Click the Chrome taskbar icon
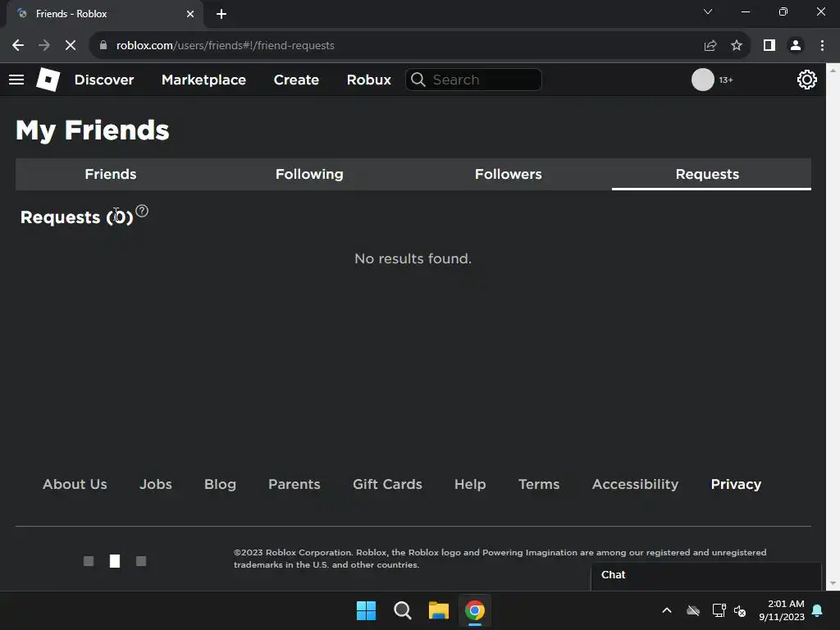The height and width of the screenshot is (630, 840). click(x=475, y=610)
